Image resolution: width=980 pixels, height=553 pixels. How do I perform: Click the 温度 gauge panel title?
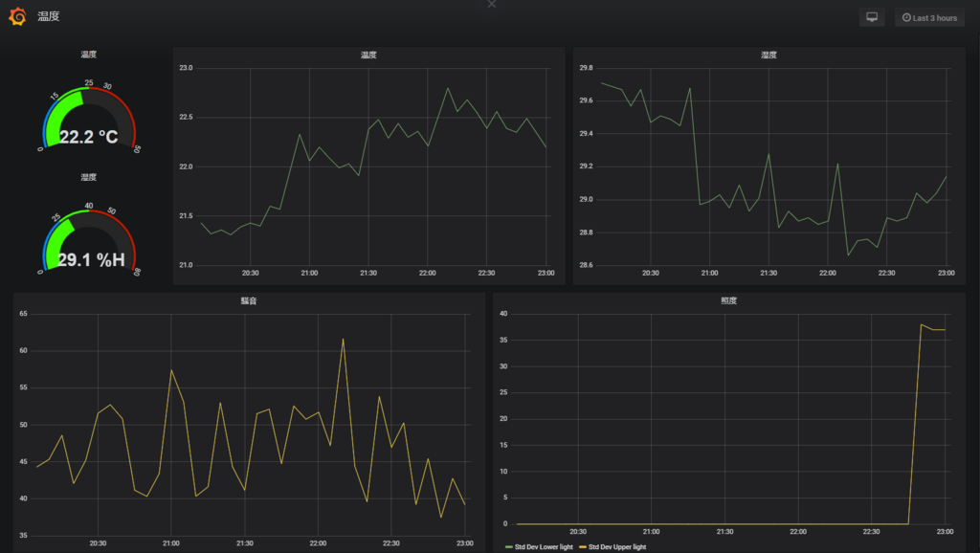(89, 55)
